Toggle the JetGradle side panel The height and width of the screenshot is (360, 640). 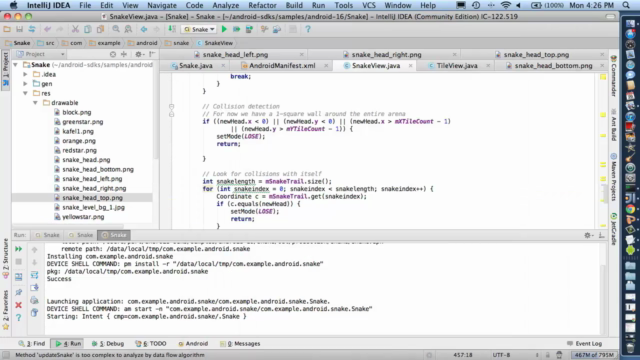(613, 229)
